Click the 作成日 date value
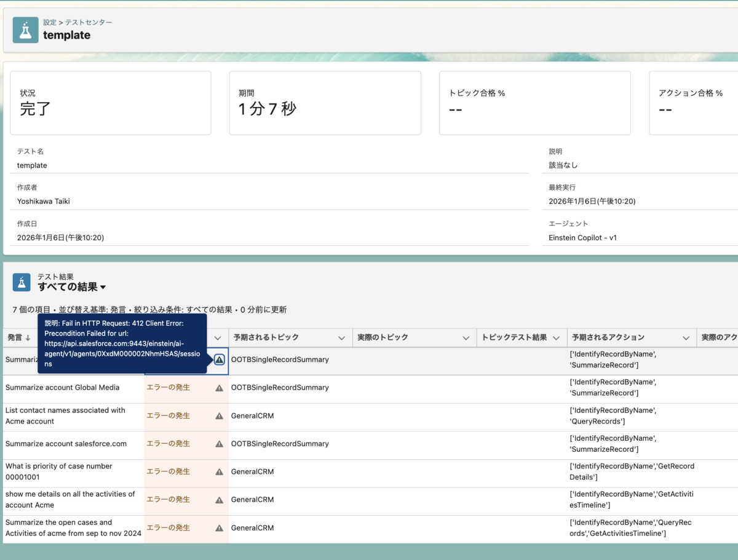 tap(60, 237)
